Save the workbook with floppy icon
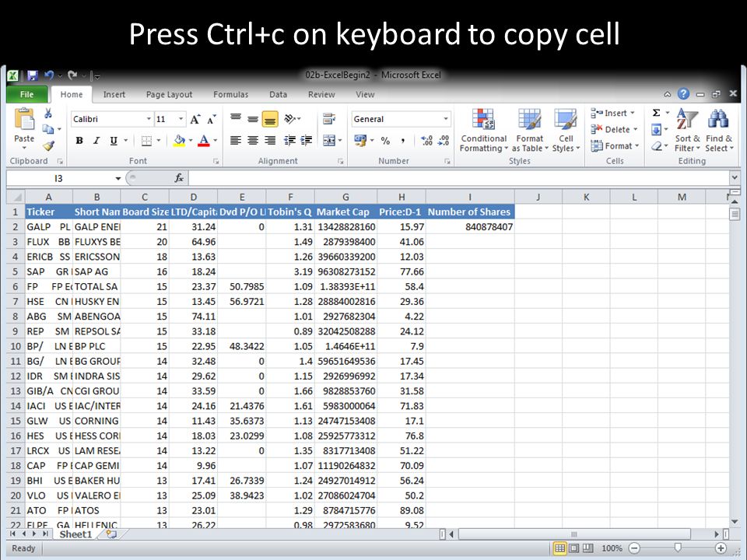747x560 pixels. click(x=33, y=75)
